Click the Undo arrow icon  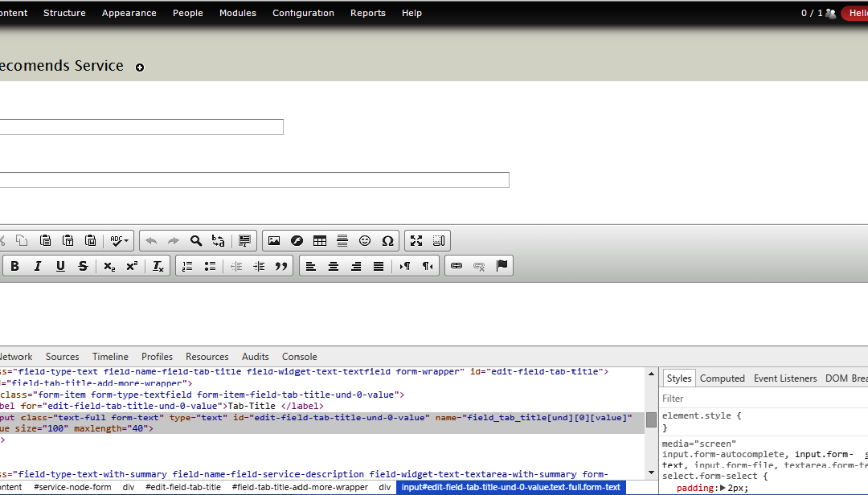[x=150, y=240]
